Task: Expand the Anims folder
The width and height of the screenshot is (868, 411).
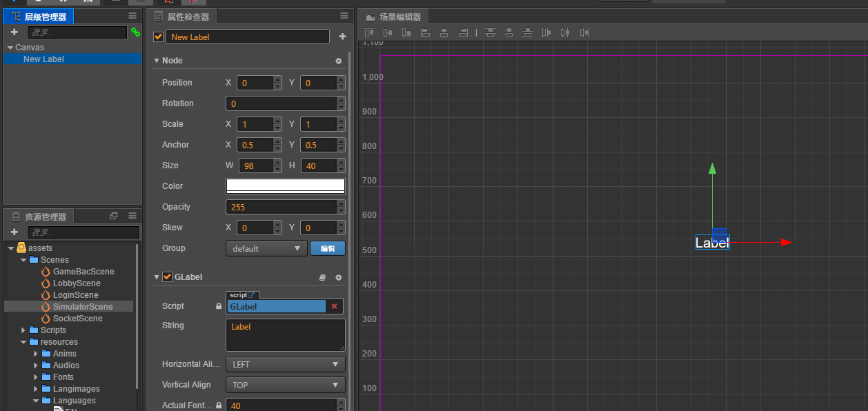Action: (x=36, y=354)
